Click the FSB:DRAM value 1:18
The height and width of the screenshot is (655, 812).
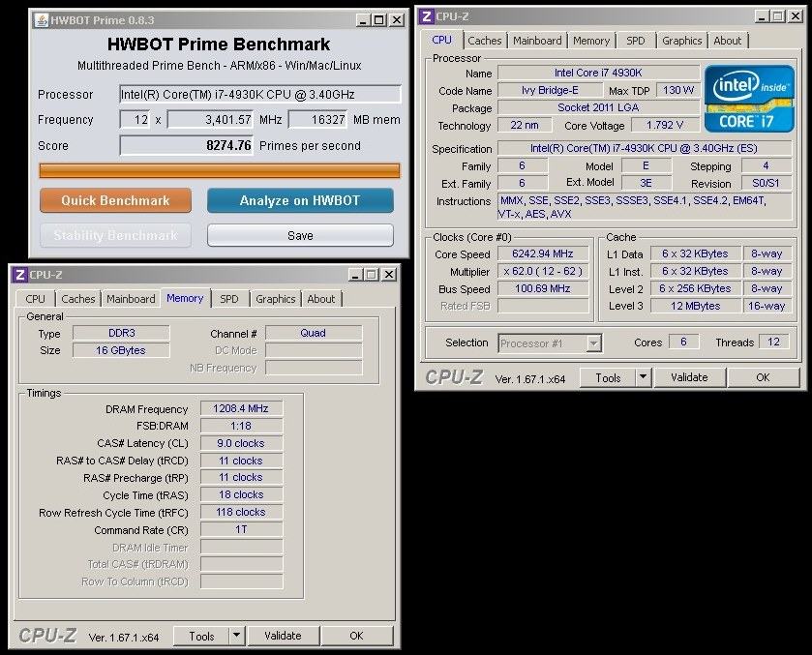click(x=241, y=426)
